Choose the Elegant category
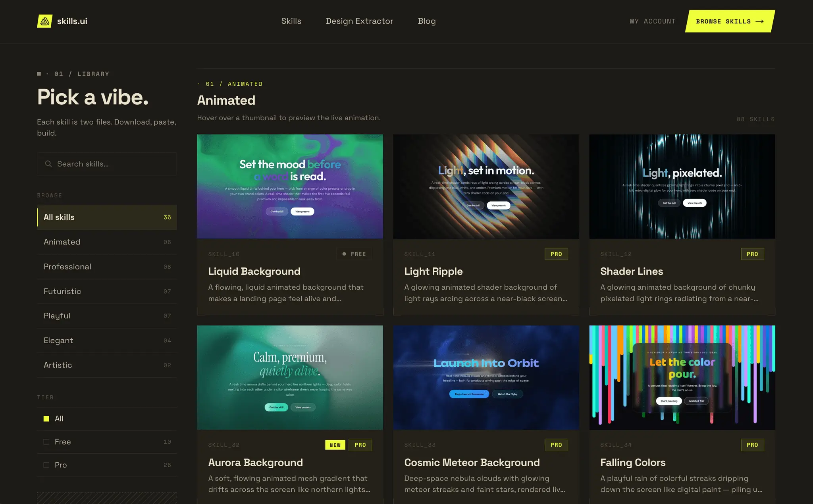Viewport: 813px width, 504px height. point(107,340)
